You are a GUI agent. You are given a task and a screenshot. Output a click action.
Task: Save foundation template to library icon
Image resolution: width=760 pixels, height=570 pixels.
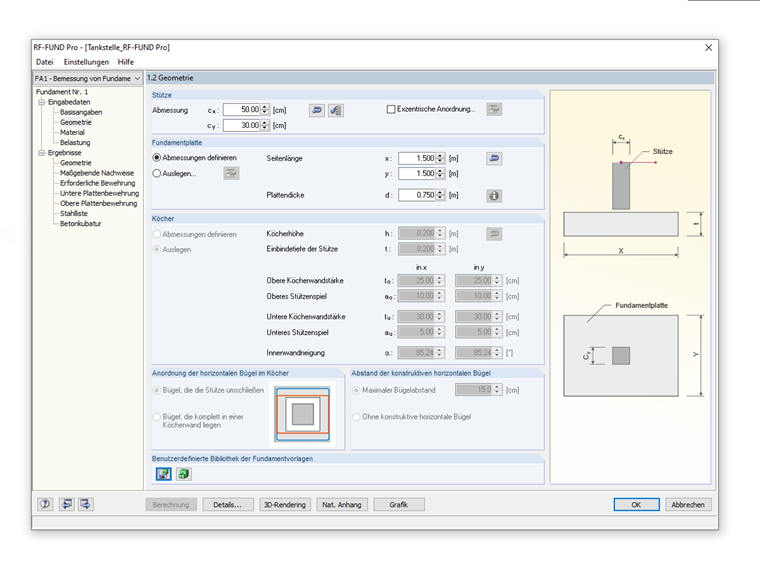click(x=163, y=474)
